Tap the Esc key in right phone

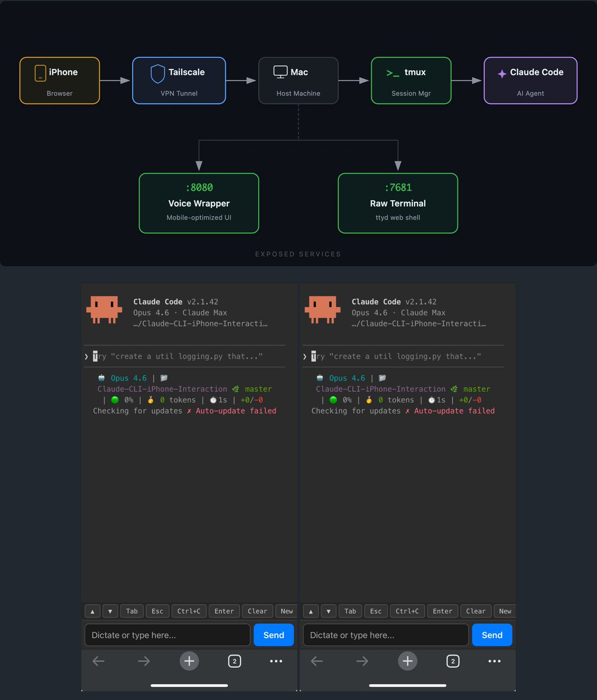[376, 611]
